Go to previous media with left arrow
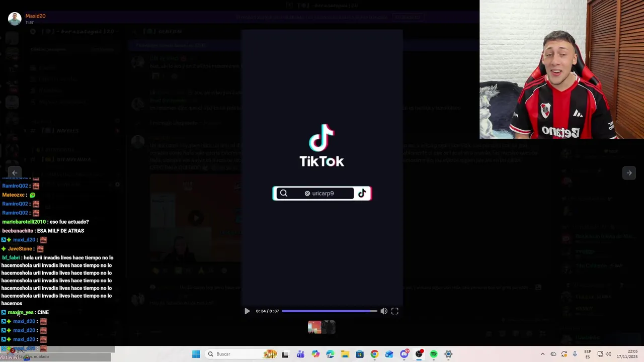 pos(15,173)
